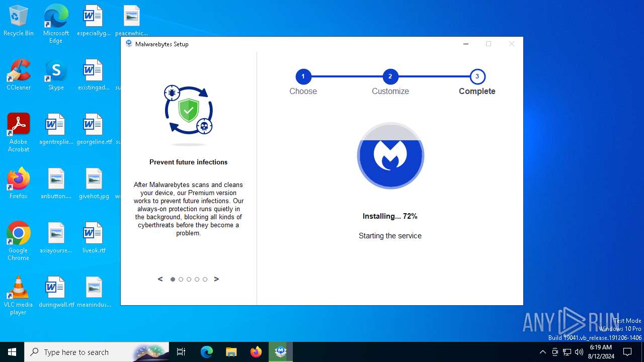Select the first carousel dot
The height and width of the screenshot is (362, 644).
pyautogui.click(x=173, y=280)
